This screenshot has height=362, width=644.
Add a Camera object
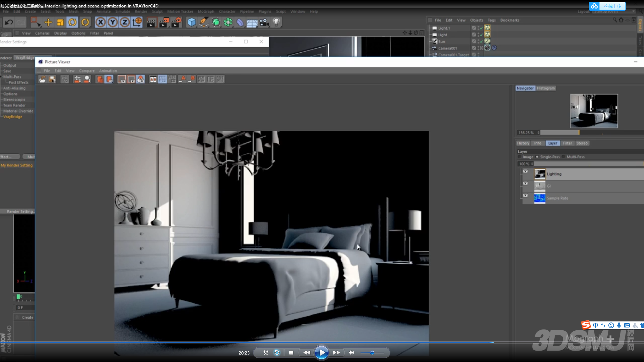(264, 22)
